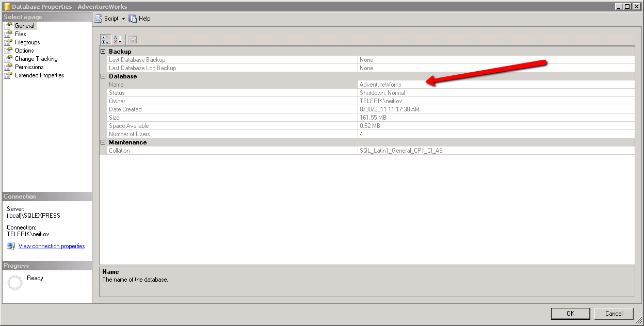Click the Files page icon
Image resolution: width=644 pixels, height=326 pixels.
click(8, 34)
